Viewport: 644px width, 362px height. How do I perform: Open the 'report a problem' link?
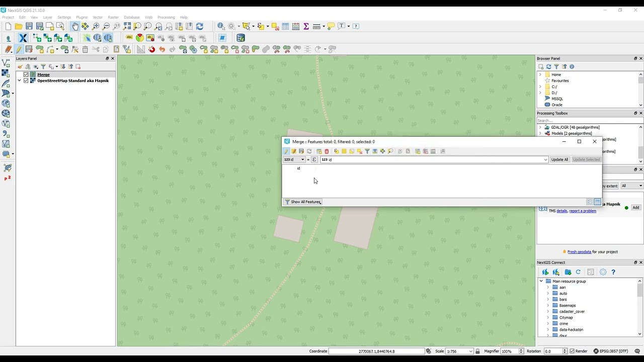[x=583, y=211]
